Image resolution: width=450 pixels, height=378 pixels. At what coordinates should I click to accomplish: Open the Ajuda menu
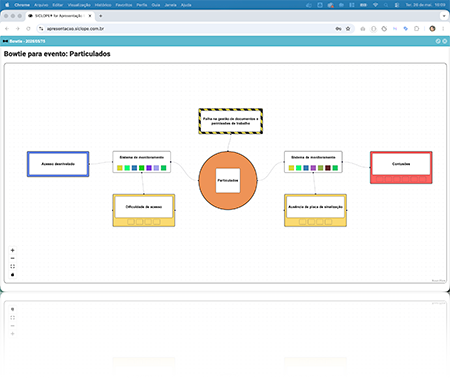tap(186, 5)
